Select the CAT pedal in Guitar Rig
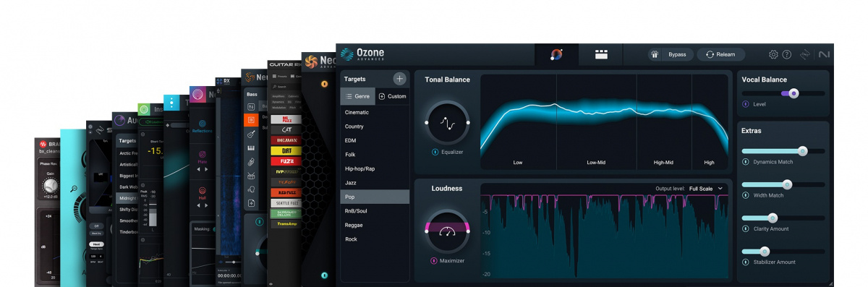 (286, 129)
